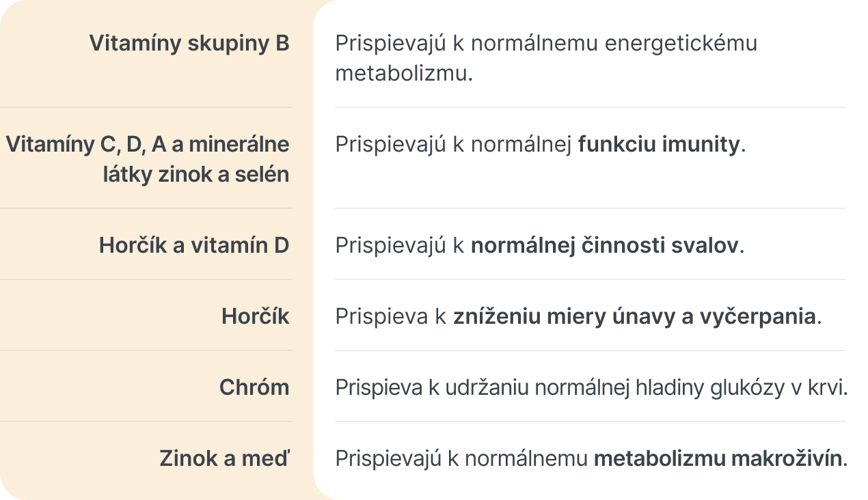868x500 pixels.
Task: Click bold "zníženiu miery únavy a vyčerpania"
Action: [634, 316]
